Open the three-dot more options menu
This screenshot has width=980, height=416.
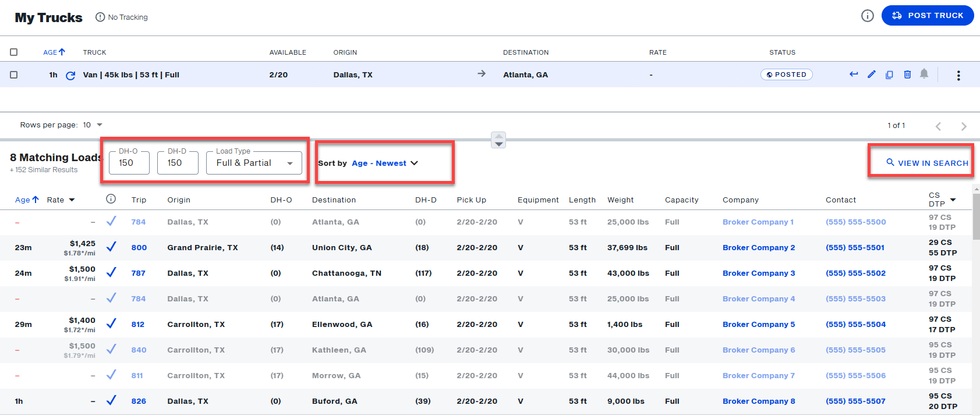958,76
